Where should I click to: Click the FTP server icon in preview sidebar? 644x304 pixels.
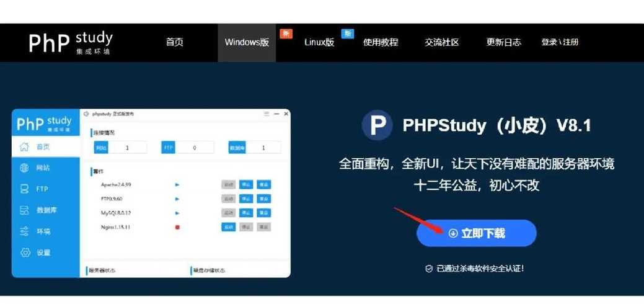coord(25,189)
